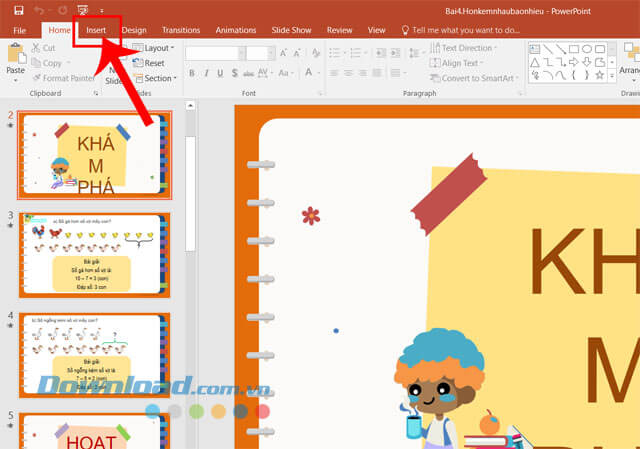Screen dimensions: 640x449
Task: Toggle Italic formatting
Action: tap(205, 73)
